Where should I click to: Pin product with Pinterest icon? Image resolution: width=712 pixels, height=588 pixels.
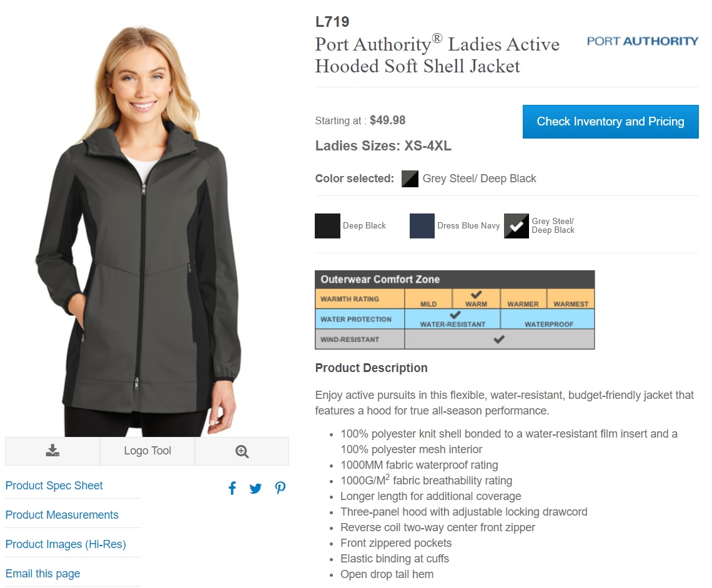(280, 488)
